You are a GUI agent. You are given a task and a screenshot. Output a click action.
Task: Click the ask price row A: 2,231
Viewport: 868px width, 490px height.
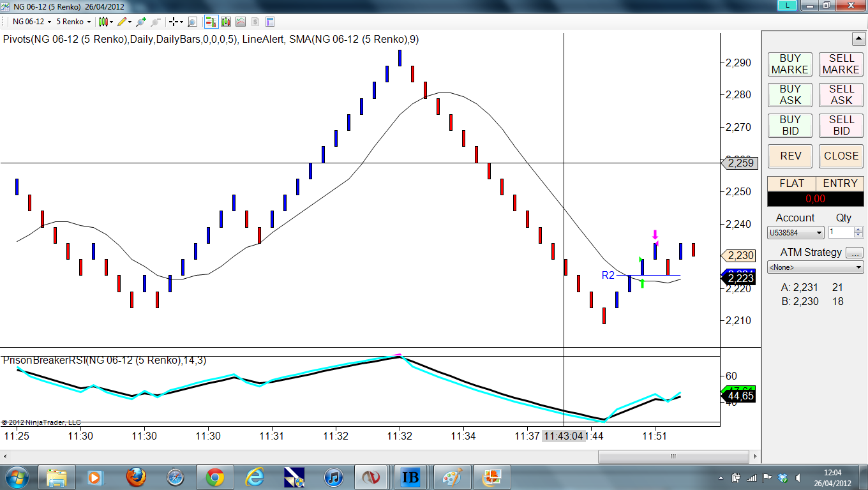click(x=812, y=288)
